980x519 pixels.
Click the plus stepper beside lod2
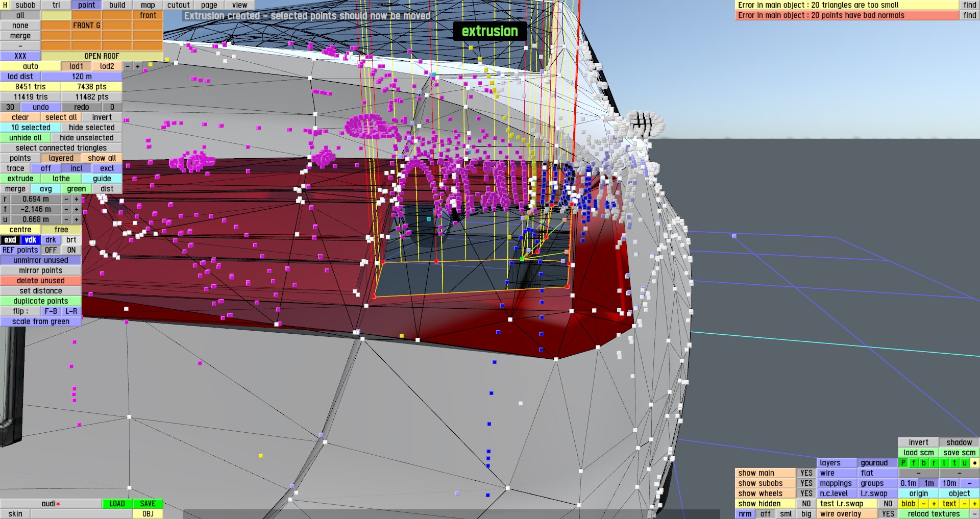(138, 66)
